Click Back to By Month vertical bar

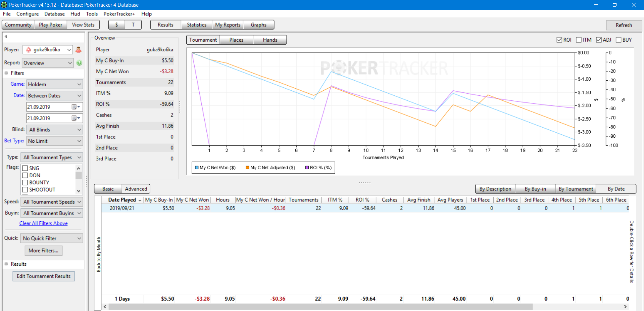[98, 254]
